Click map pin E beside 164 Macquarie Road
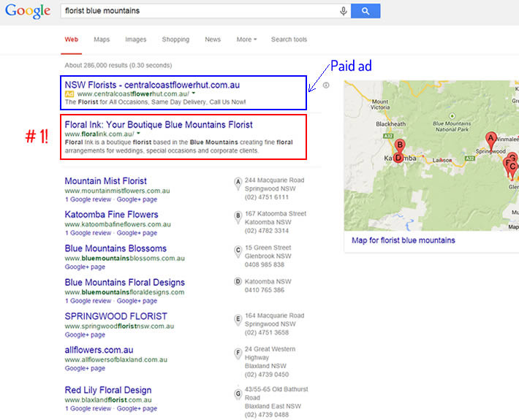The height and width of the screenshot is (420, 519). pyautogui.click(x=238, y=320)
